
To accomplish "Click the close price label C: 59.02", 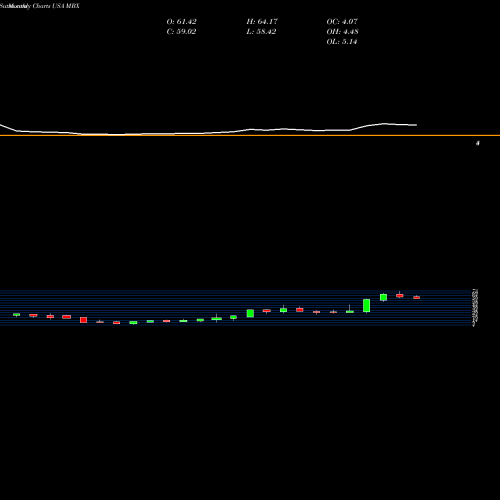I will [x=181, y=32].
